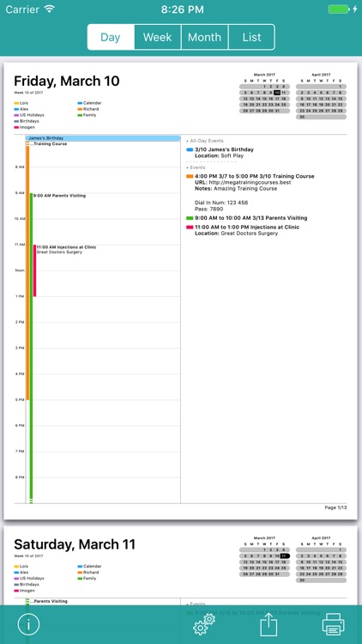Tap the battery indicator icon
The width and height of the screenshot is (362, 644).
(x=339, y=9)
